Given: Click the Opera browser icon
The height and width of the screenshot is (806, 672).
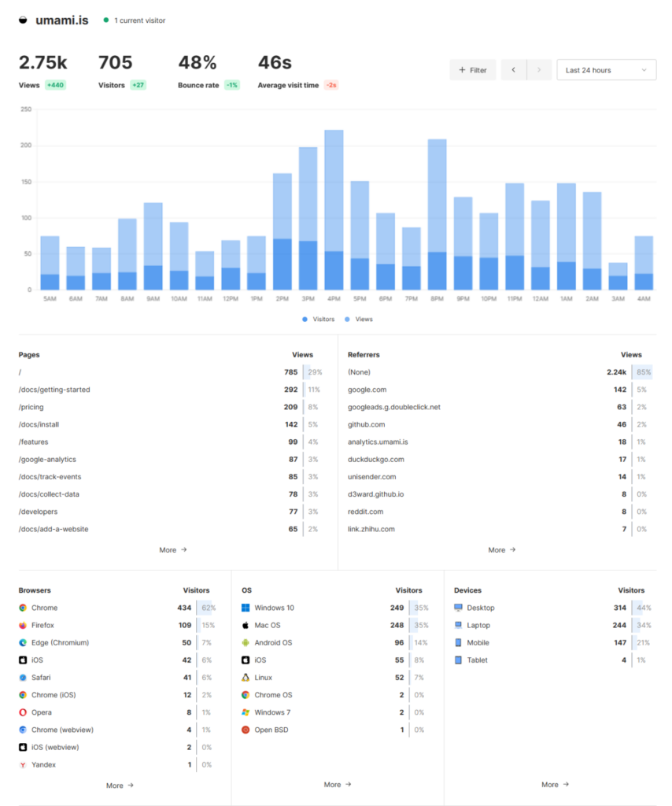Looking at the screenshot, I should click(23, 712).
